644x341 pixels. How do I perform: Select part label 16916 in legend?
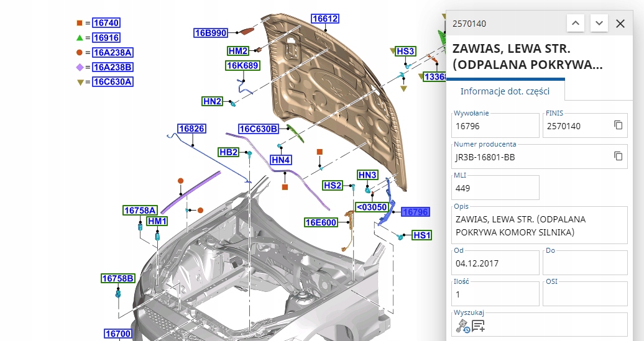pyautogui.click(x=106, y=37)
